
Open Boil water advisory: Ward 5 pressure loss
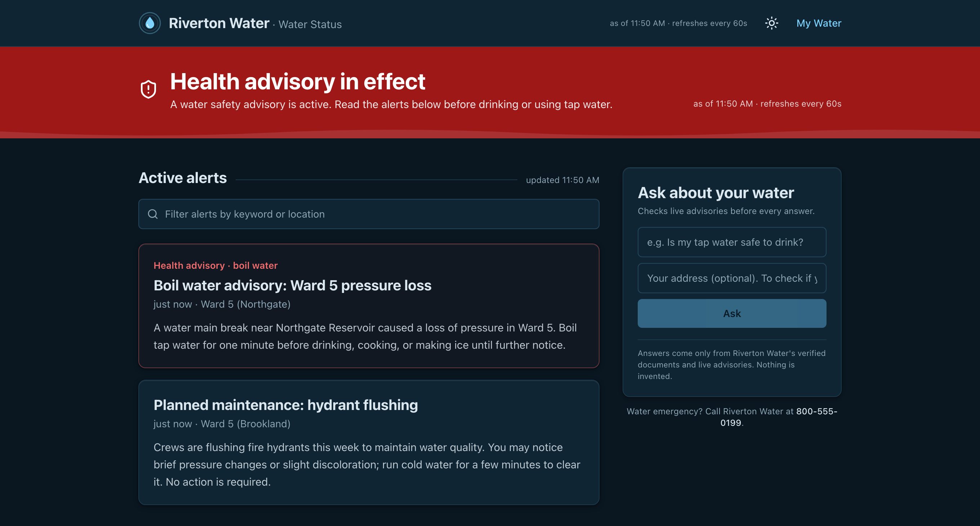pos(292,285)
